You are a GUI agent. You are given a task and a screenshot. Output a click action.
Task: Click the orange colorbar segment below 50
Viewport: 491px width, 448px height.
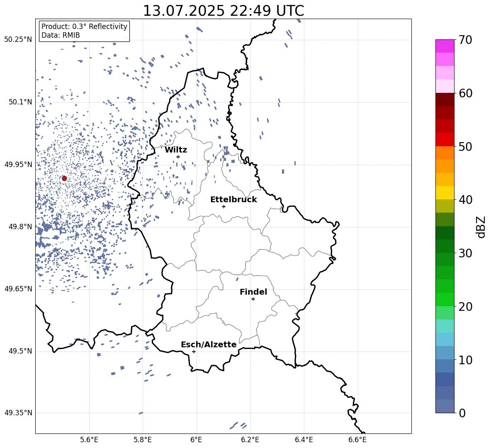pyautogui.click(x=445, y=153)
